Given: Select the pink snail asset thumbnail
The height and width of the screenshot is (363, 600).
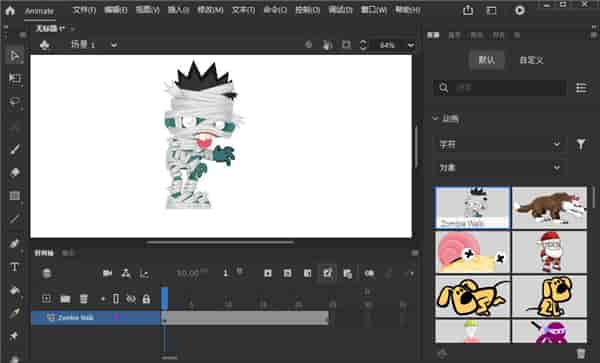Looking at the screenshot, I should coord(473,252).
